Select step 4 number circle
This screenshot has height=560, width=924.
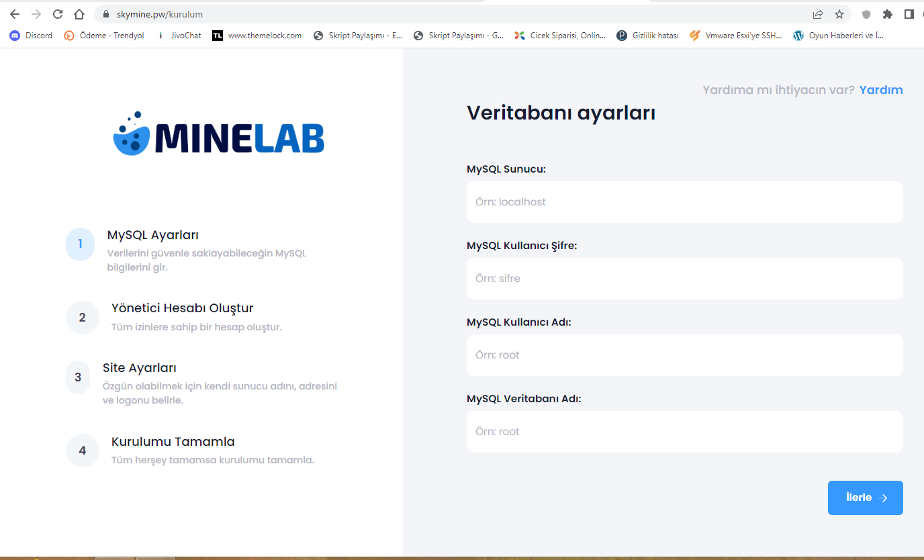point(83,451)
